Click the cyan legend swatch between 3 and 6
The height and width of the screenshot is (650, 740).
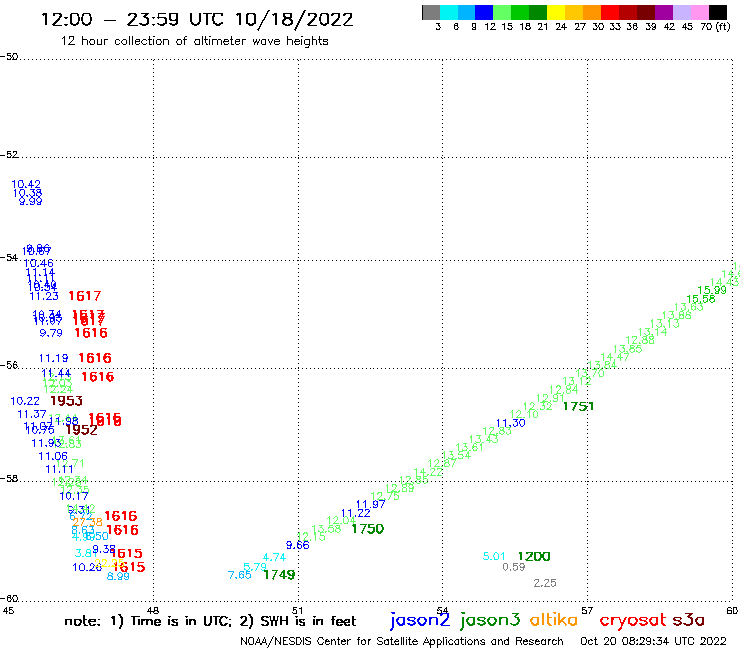(x=449, y=12)
